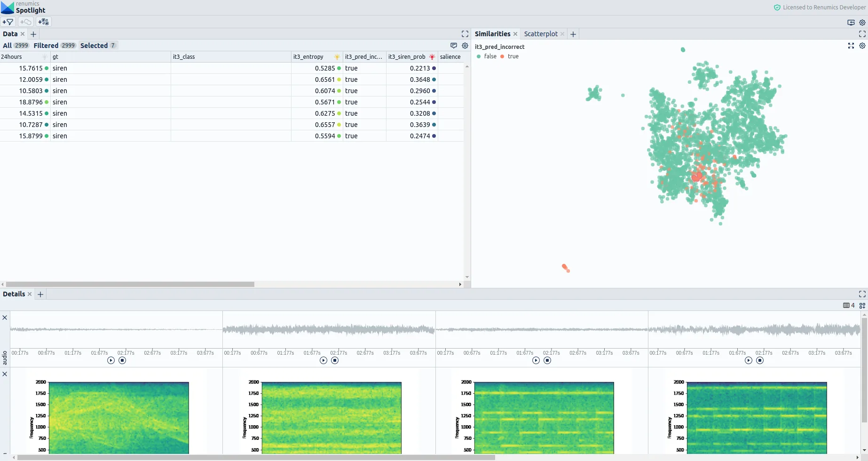Stop the second audio sample

click(x=335, y=360)
